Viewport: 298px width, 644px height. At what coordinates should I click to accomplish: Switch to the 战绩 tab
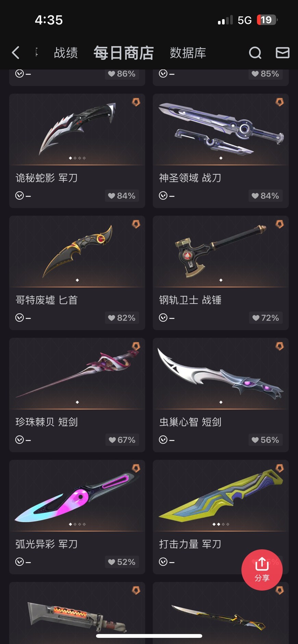tap(66, 53)
